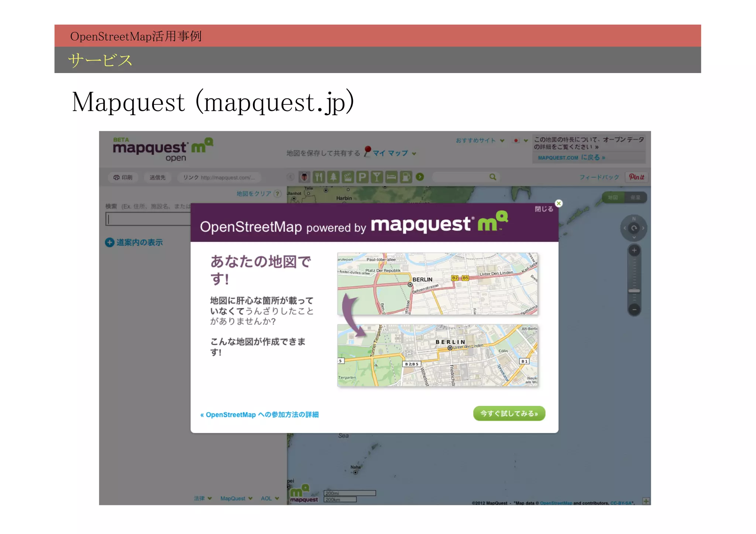Click the previous-categories left arrow
756x534 pixels.
coord(291,177)
